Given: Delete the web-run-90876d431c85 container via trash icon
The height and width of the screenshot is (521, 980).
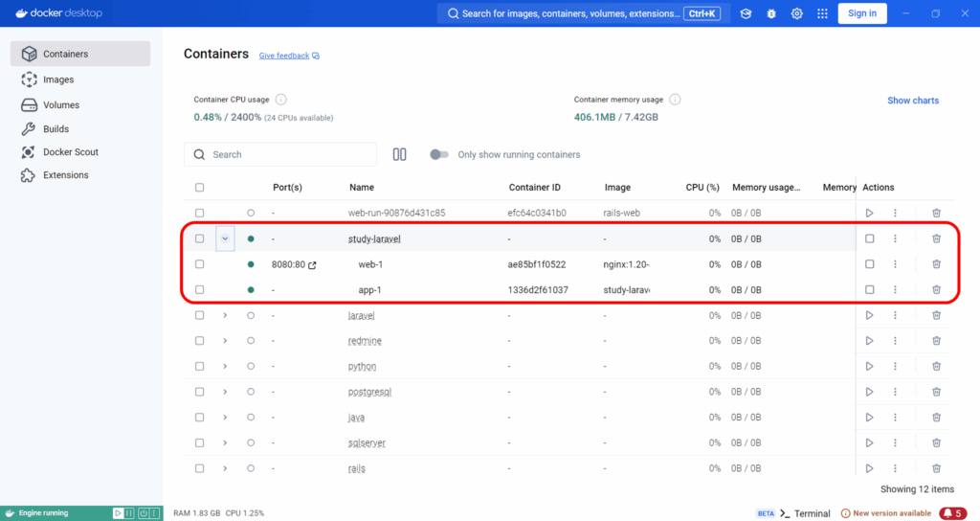Looking at the screenshot, I should [936, 213].
